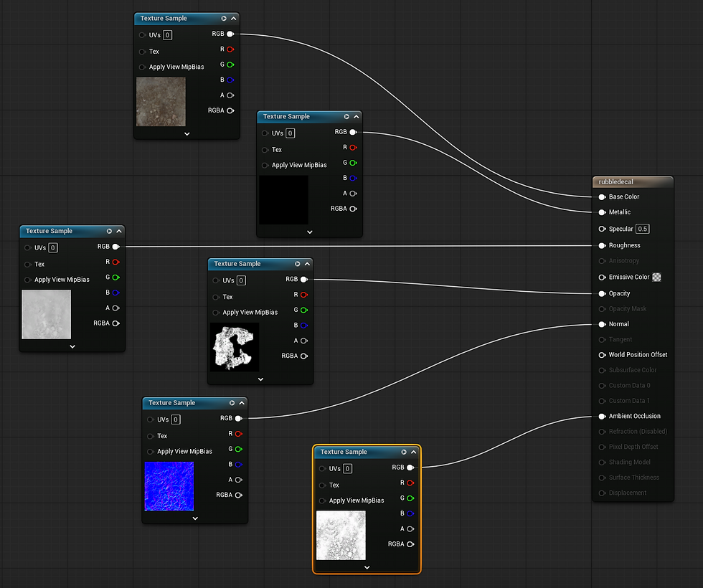The width and height of the screenshot is (703, 588).
Task: Expand bottom arrow of brown rubble Texture Sample
Action: (187, 133)
